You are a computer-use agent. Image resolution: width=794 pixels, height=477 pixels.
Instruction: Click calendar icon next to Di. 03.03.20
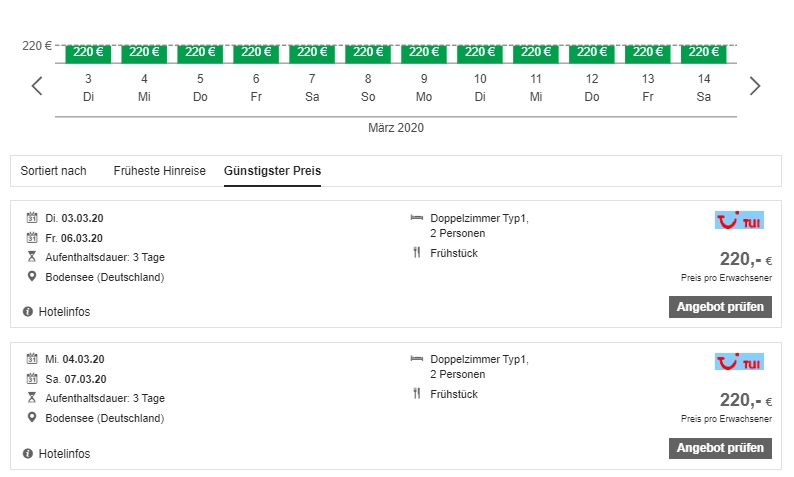[31, 218]
